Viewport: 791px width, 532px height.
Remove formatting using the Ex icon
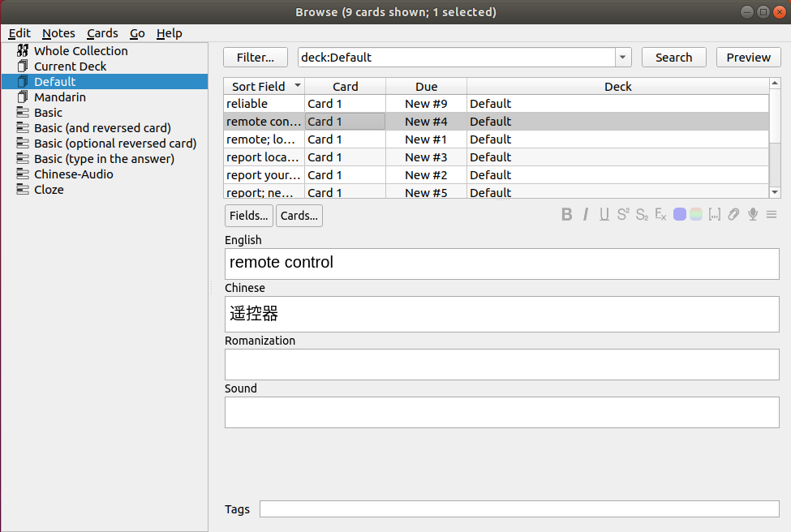pos(660,214)
